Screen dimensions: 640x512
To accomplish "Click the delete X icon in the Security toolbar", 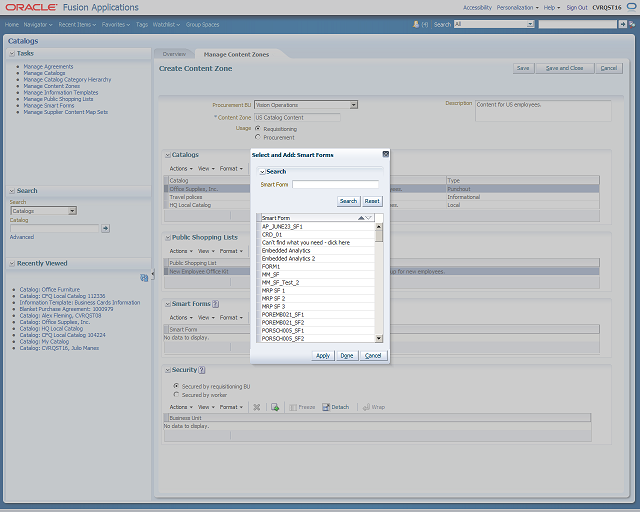I will click(257, 407).
